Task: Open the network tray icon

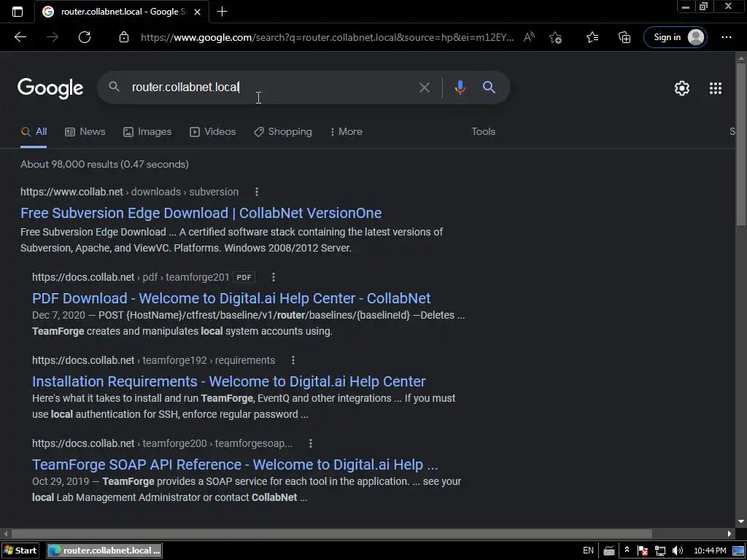Action: click(659, 551)
